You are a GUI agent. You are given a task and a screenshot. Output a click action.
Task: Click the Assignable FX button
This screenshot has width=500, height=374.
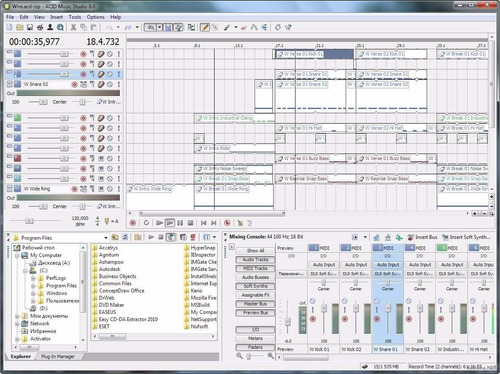[255, 295]
